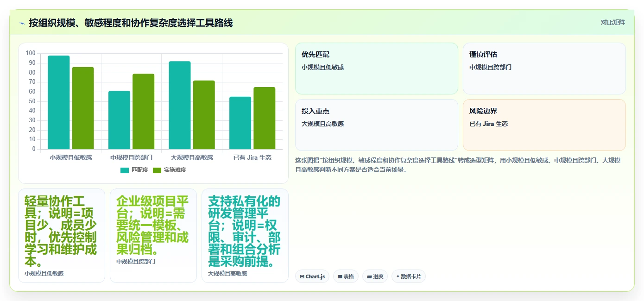The height and width of the screenshot is (301, 644).
Task: Click the 对比矩阵 label in the header
Action: (612, 22)
